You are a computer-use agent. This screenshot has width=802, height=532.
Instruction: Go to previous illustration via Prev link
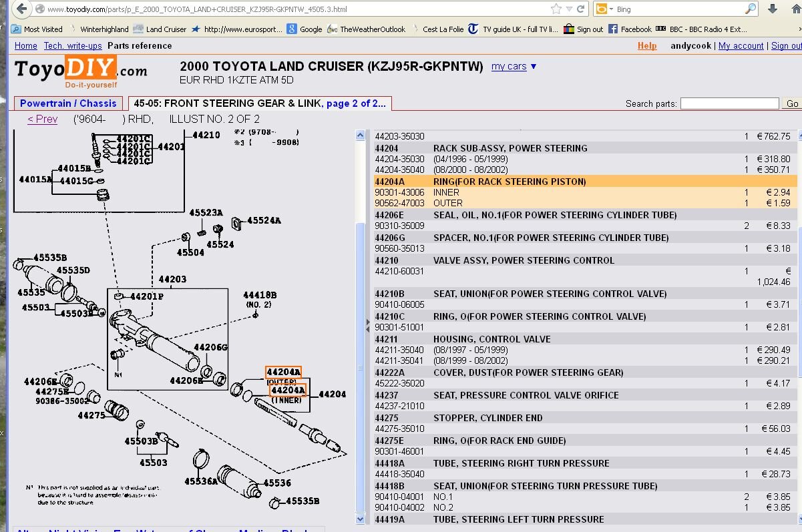[42, 119]
